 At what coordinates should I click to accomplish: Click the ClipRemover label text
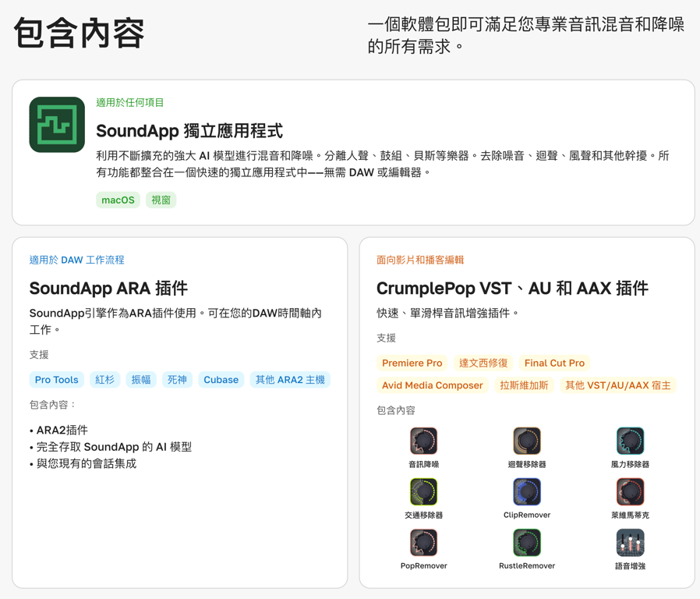(527, 515)
